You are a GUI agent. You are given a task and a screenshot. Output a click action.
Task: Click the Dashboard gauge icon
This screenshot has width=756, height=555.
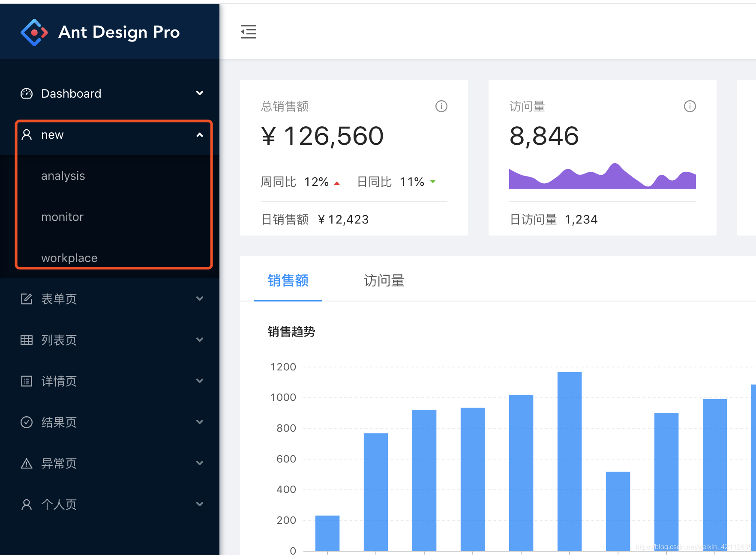(27, 93)
